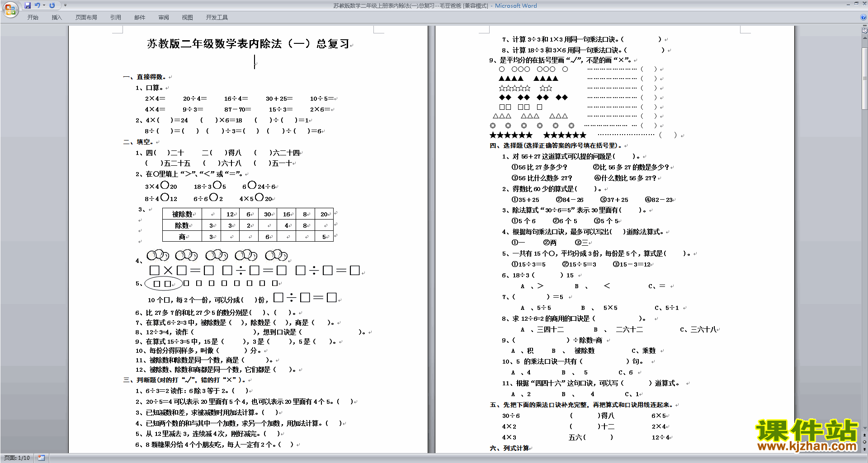This screenshot has height=463, width=868.
Task: Undo the last action
Action: [37, 5]
